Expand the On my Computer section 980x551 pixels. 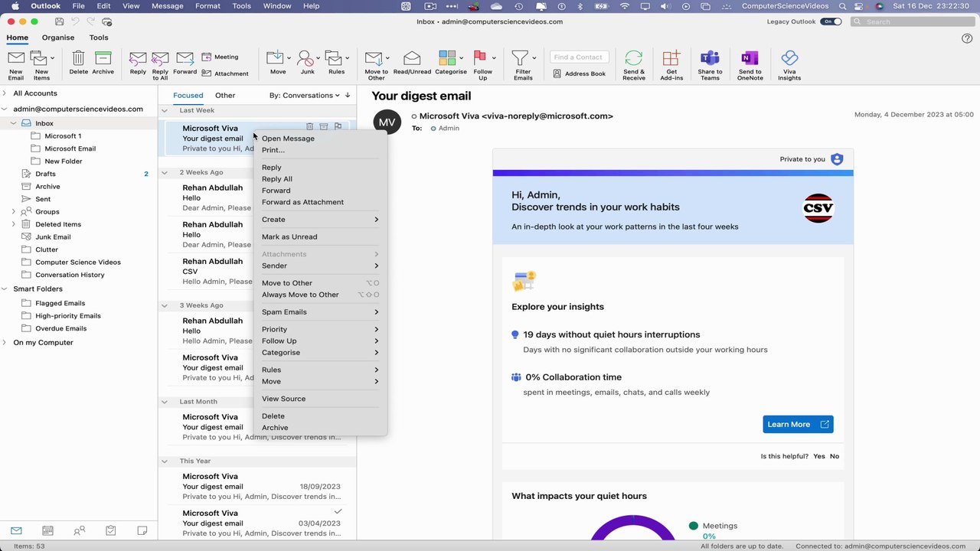5,343
